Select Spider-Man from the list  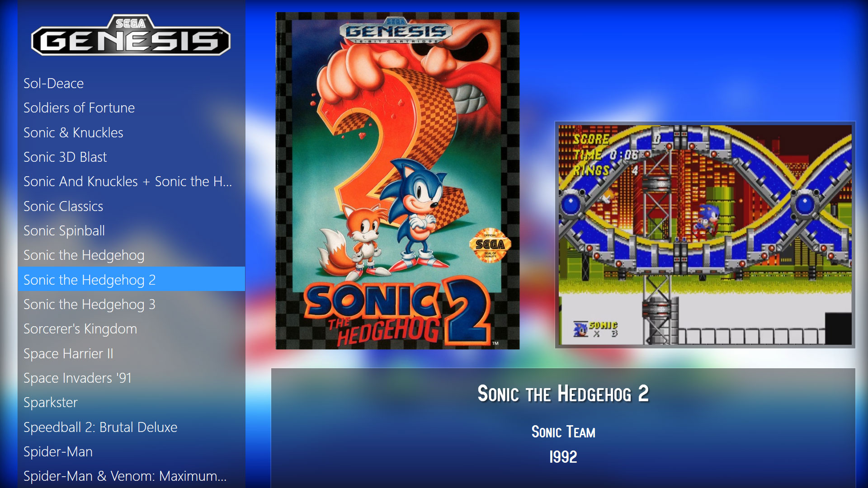[131, 451]
